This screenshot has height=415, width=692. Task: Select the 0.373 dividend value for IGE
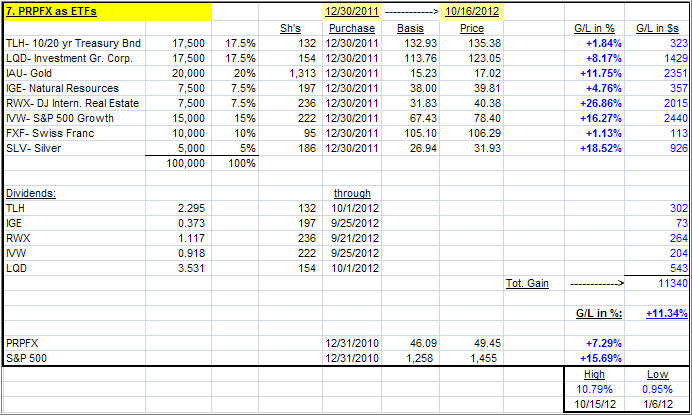pos(191,223)
